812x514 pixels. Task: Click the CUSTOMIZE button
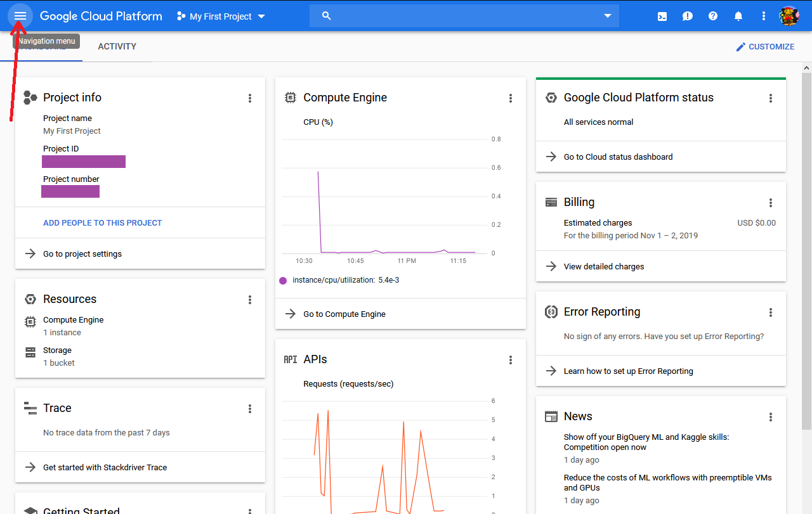pyautogui.click(x=765, y=47)
